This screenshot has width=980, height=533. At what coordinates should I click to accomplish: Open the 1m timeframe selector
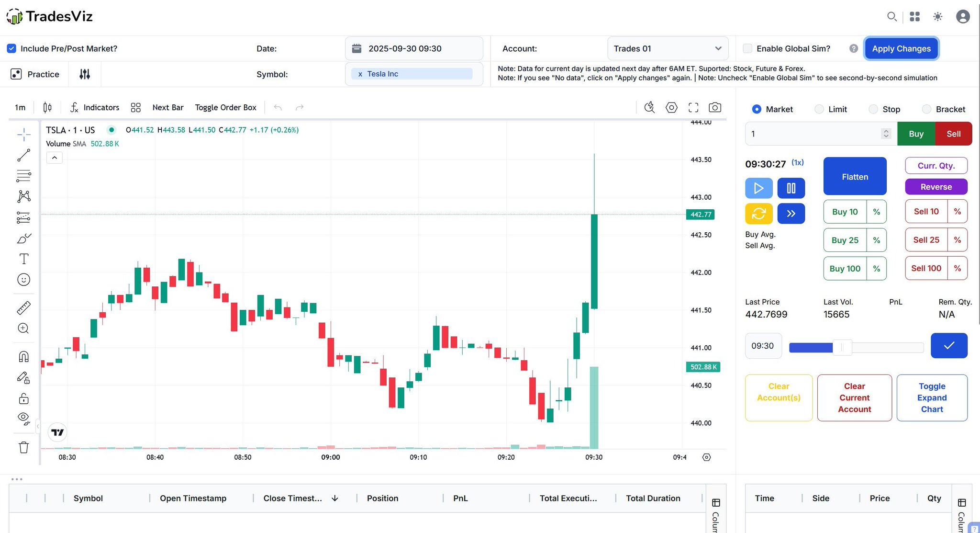click(x=20, y=107)
